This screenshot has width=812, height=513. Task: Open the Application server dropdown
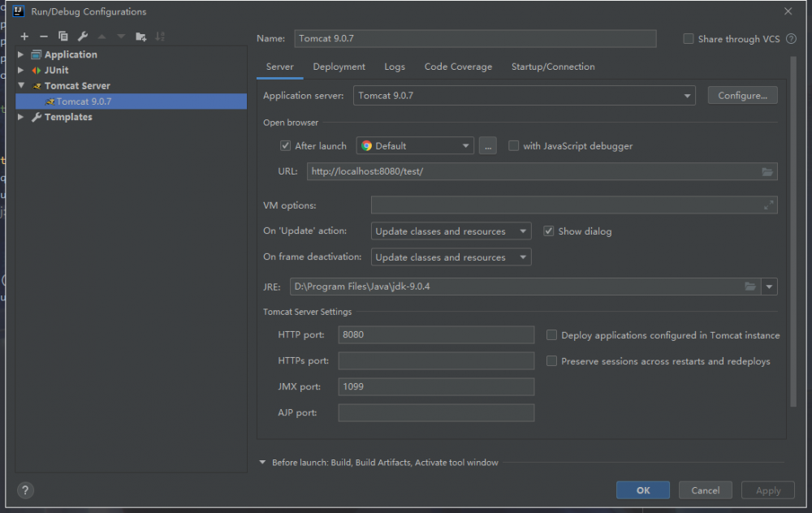tap(524, 96)
